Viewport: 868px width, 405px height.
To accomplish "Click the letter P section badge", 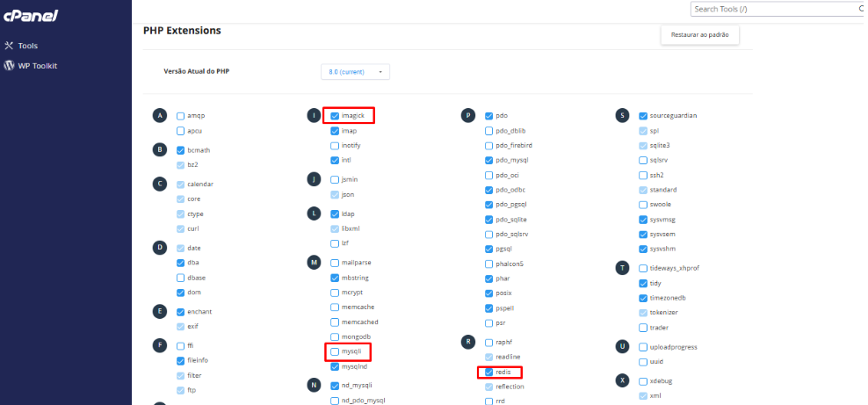I will (x=467, y=116).
